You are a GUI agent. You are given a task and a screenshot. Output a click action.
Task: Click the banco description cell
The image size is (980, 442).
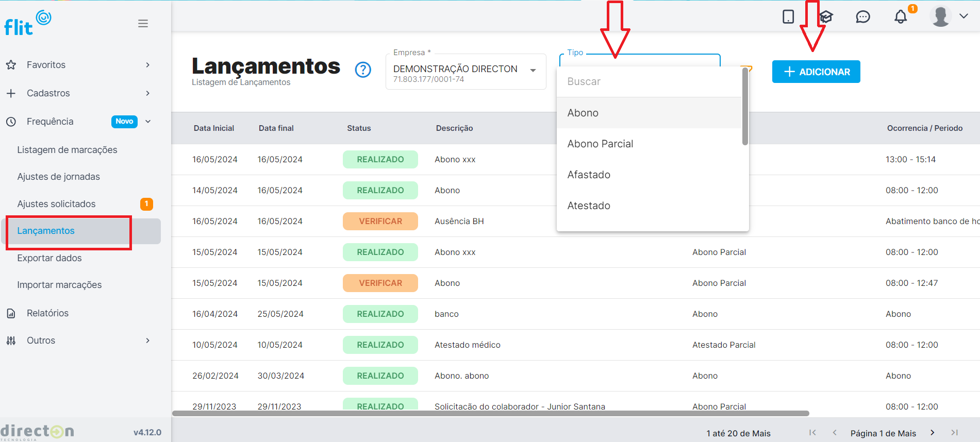(446, 314)
